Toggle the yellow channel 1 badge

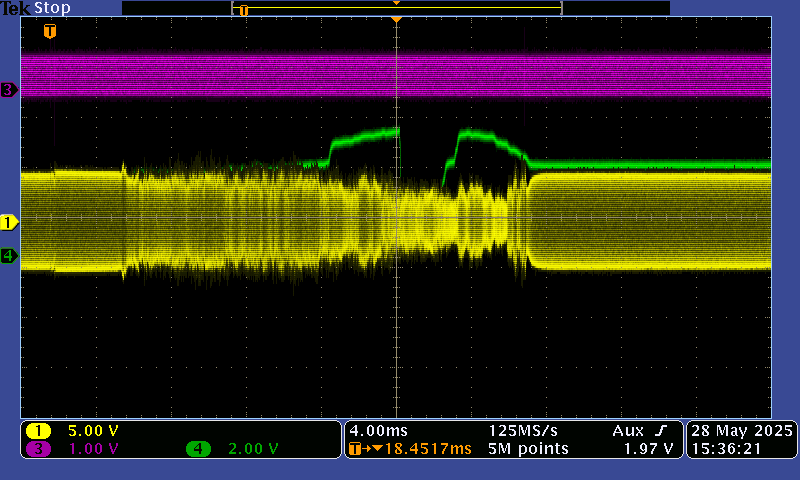[x=39, y=431]
